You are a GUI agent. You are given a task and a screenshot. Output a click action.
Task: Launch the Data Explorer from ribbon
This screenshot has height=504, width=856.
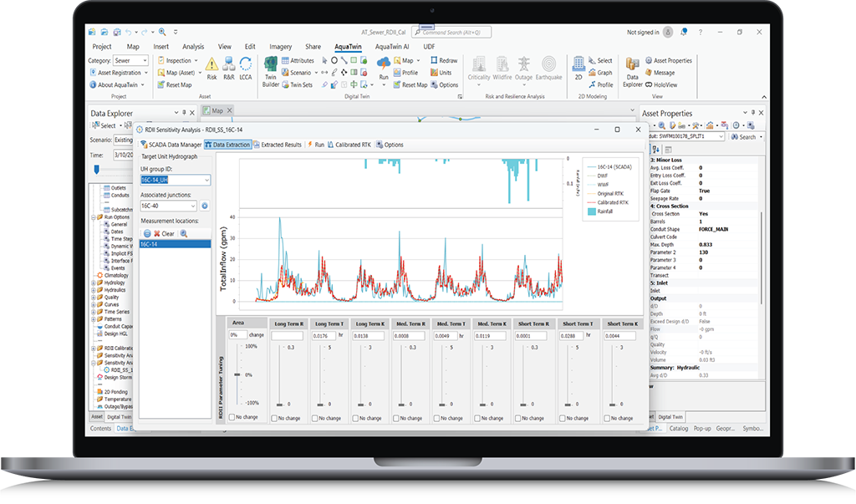(633, 72)
